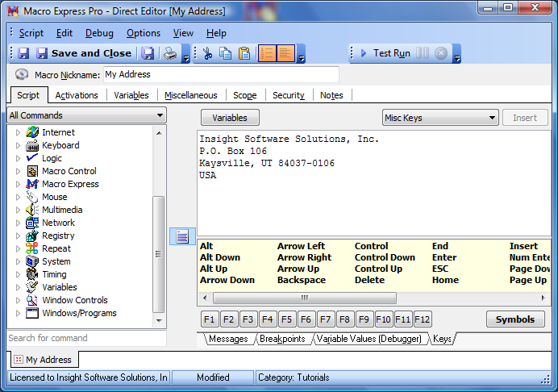Image resolution: width=558 pixels, height=392 pixels.
Task: Expand the Keyboard command category
Action: click(19, 145)
